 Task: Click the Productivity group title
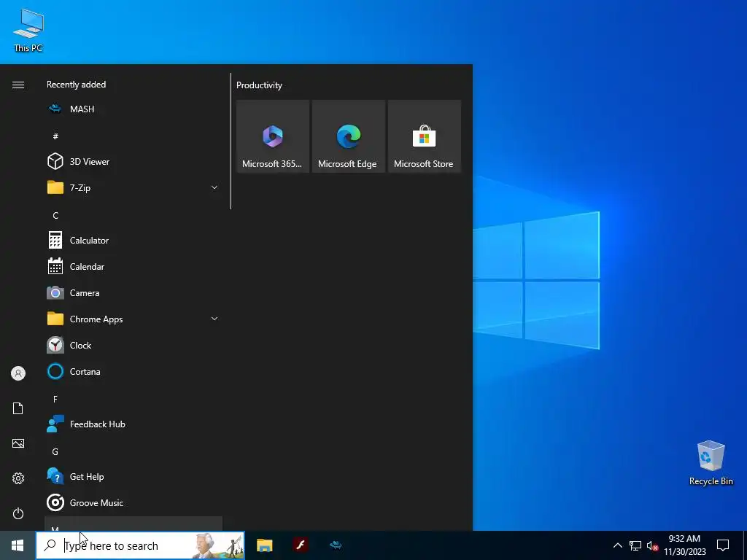[259, 85]
